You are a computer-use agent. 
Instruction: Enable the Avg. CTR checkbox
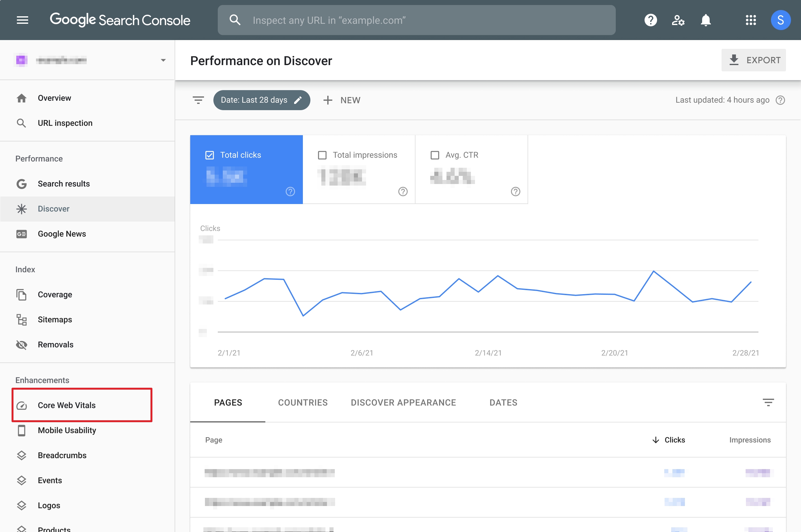[x=434, y=154]
